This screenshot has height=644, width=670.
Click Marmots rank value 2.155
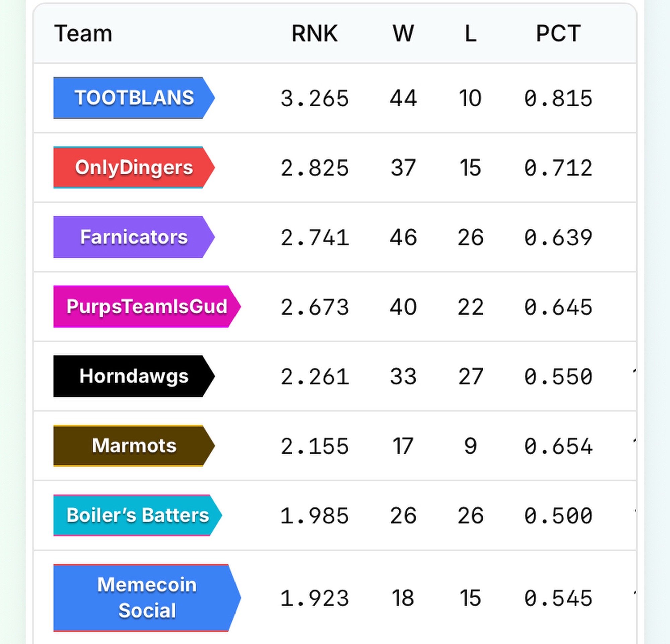tap(314, 446)
